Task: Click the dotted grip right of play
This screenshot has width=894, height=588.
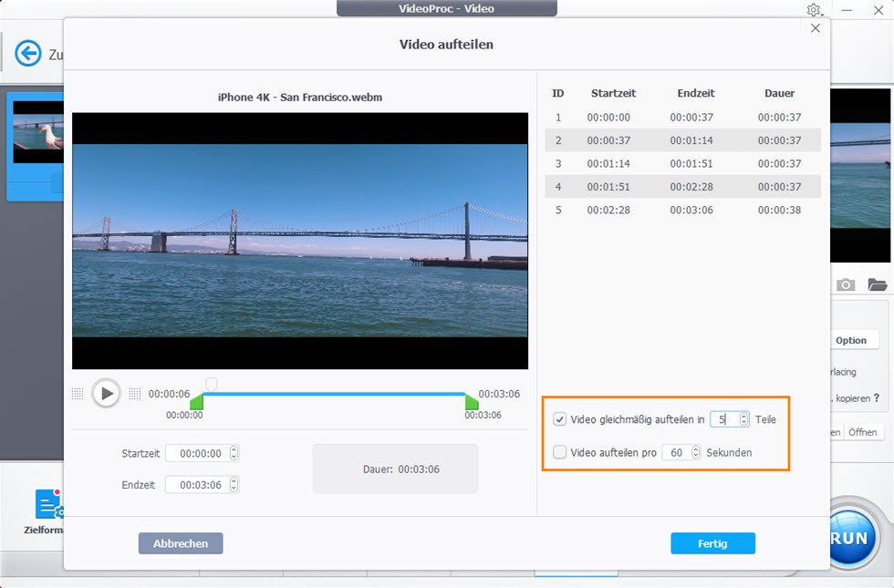Action: pyautogui.click(x=135, y=394)
